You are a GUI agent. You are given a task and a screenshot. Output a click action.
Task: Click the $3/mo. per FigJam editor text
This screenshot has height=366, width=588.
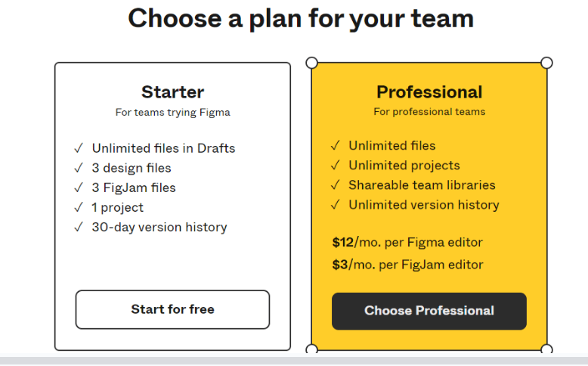pos(407,265)
